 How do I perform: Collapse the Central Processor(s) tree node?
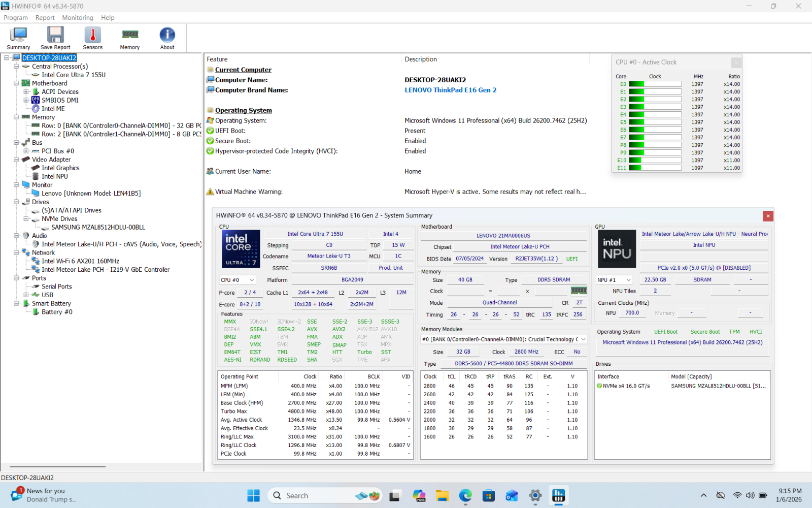(x=16, y=67)
